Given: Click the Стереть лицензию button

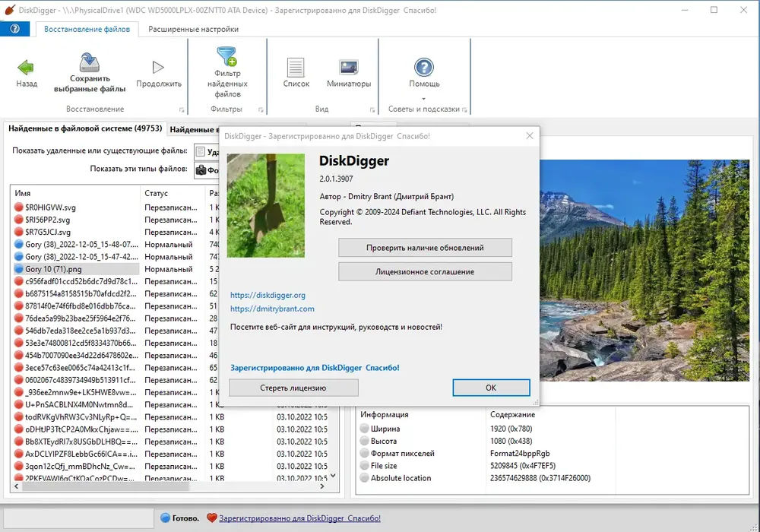Looking at the screenshot, I should click(293, 388).
